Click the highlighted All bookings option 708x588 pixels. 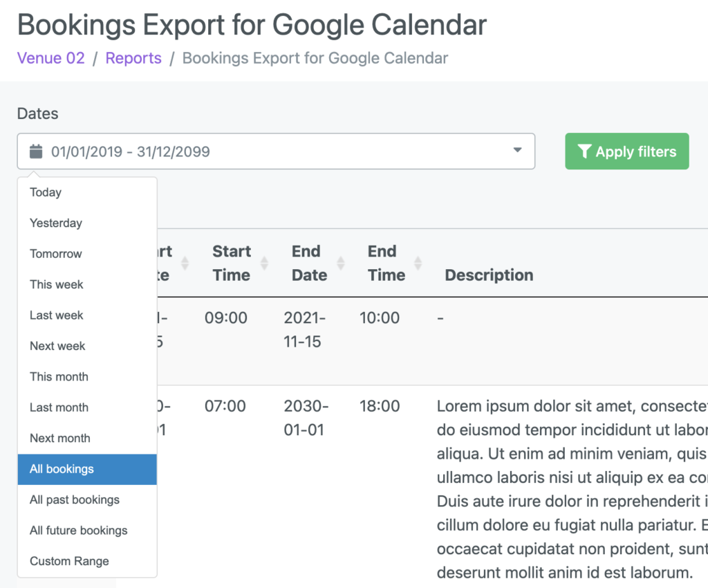click(87, 469)
